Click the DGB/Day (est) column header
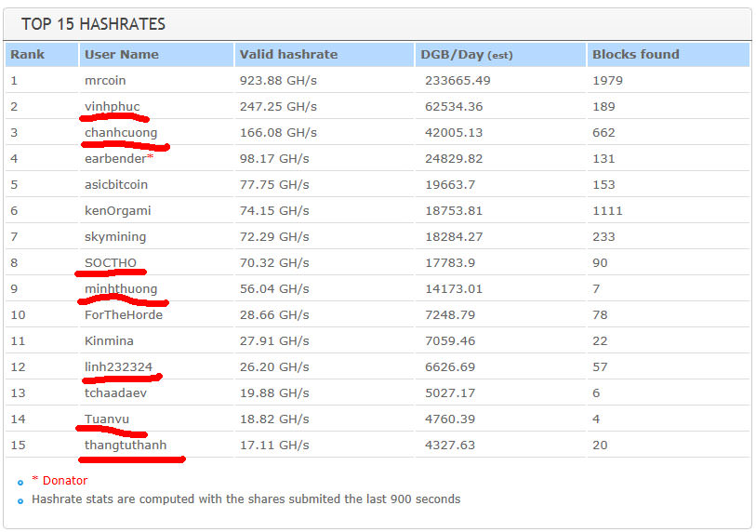Screen dimensions: 756x532 (x=500, y=55)
